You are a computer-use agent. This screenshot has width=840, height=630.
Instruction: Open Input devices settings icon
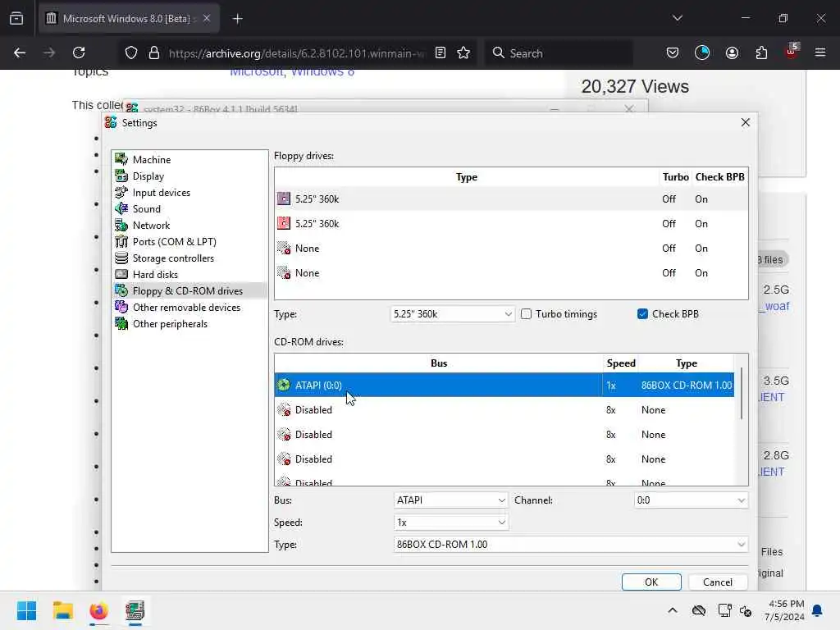point(121,192)
